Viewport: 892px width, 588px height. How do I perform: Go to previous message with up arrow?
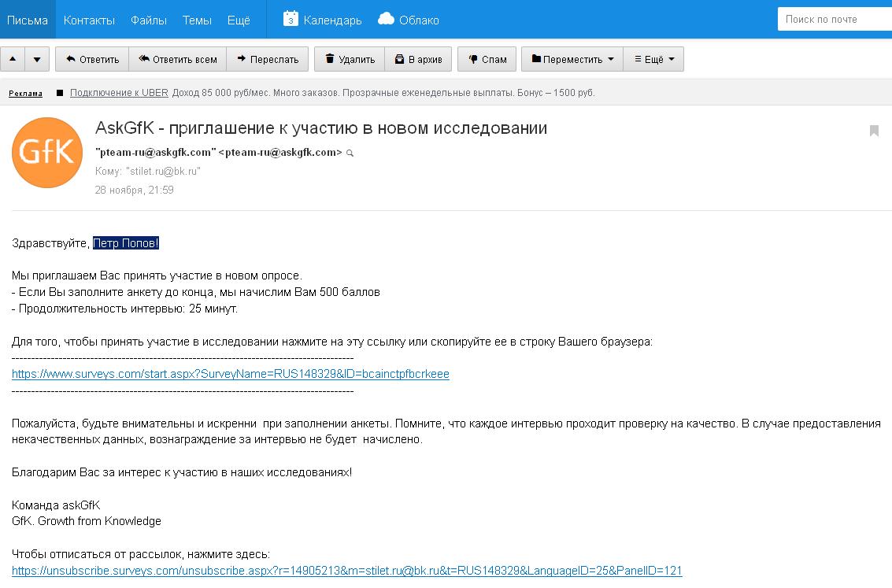pos(13,59)
